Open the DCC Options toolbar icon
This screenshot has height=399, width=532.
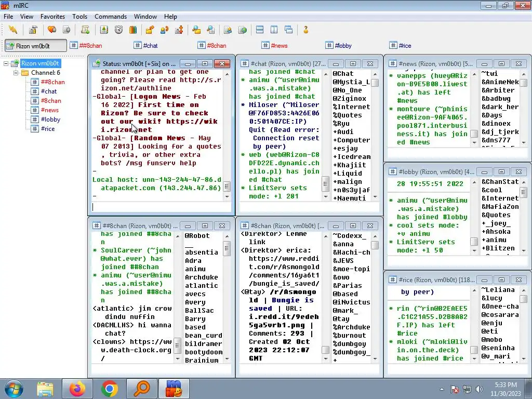point(179,30)
